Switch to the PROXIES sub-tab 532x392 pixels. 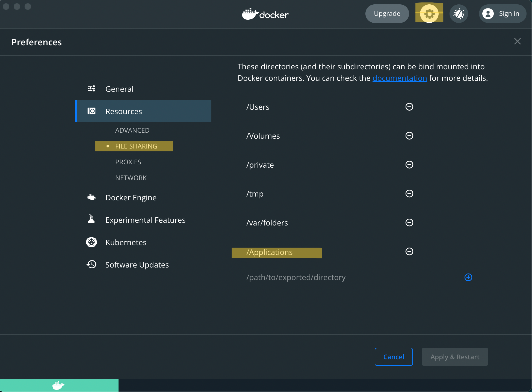(x=128, y=162)
